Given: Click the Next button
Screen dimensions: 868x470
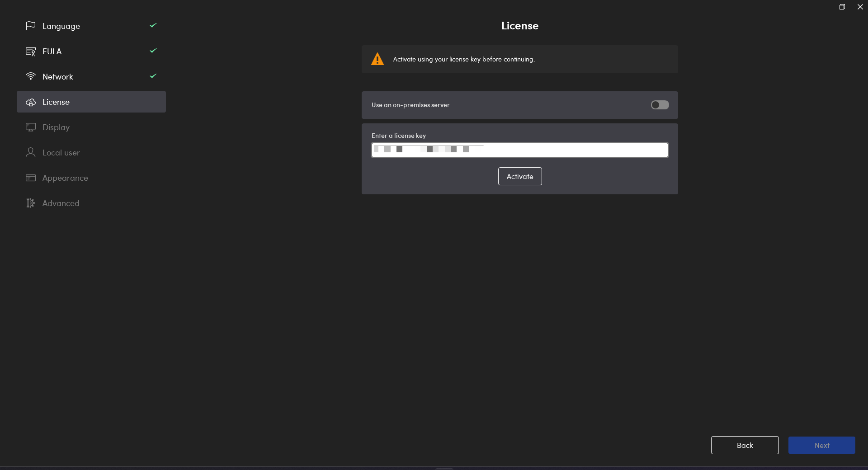Looking at the screenshot, I should click(821, 445).
